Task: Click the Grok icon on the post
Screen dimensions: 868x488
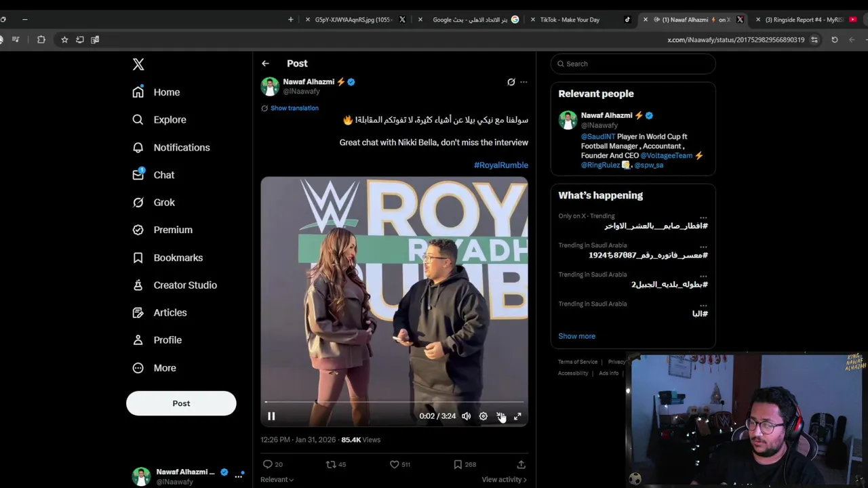Action: [511, 82]
